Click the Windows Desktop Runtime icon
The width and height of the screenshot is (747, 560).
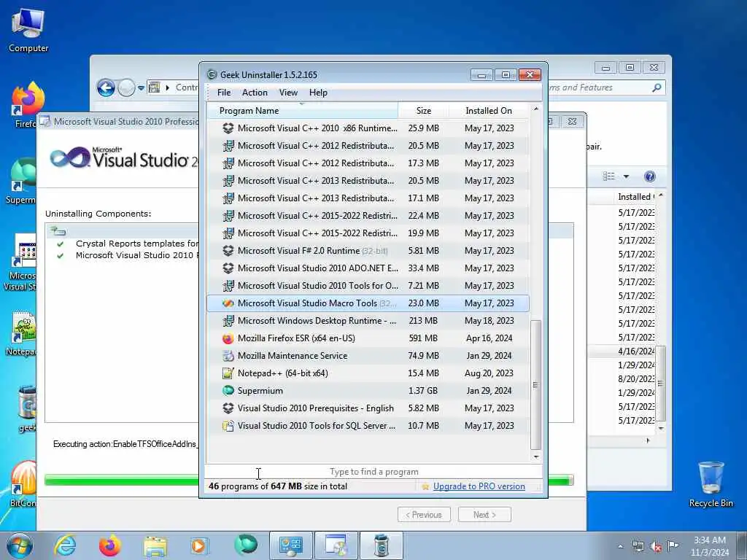pos(228,321)
